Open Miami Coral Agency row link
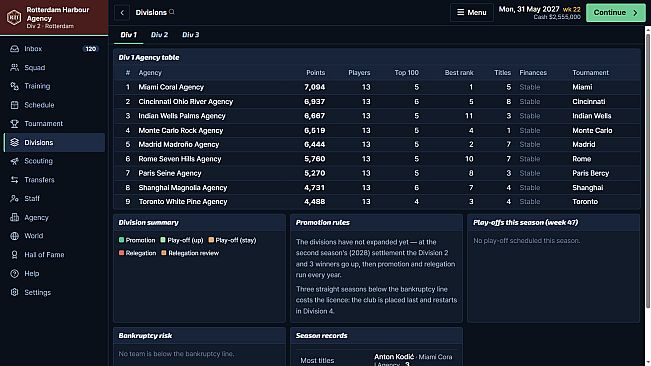This screenshot has height=366, width=651. 171,87
